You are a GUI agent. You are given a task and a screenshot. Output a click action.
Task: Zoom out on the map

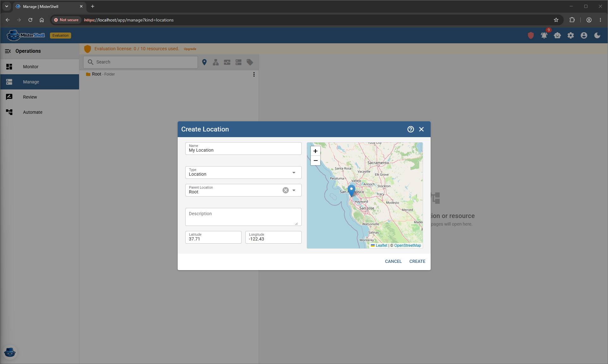pyautogui.click(x=315, y=161)
